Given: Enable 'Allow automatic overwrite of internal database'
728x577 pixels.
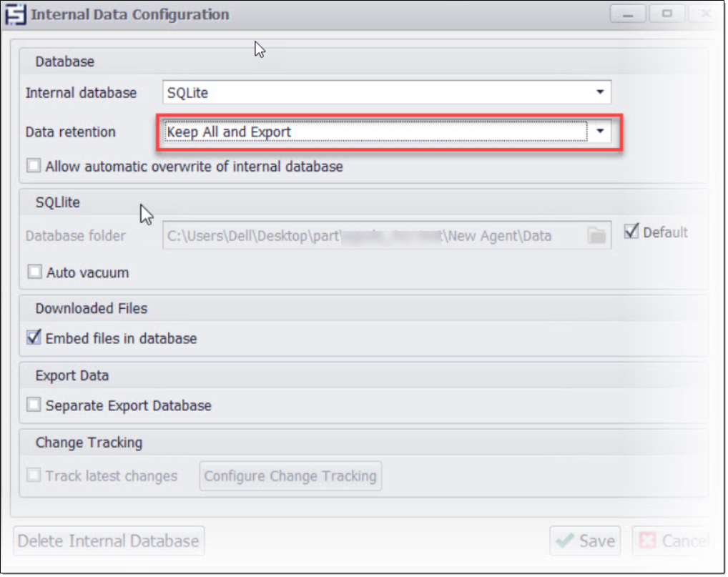Looking at the screenshot, I should point(34,167).
